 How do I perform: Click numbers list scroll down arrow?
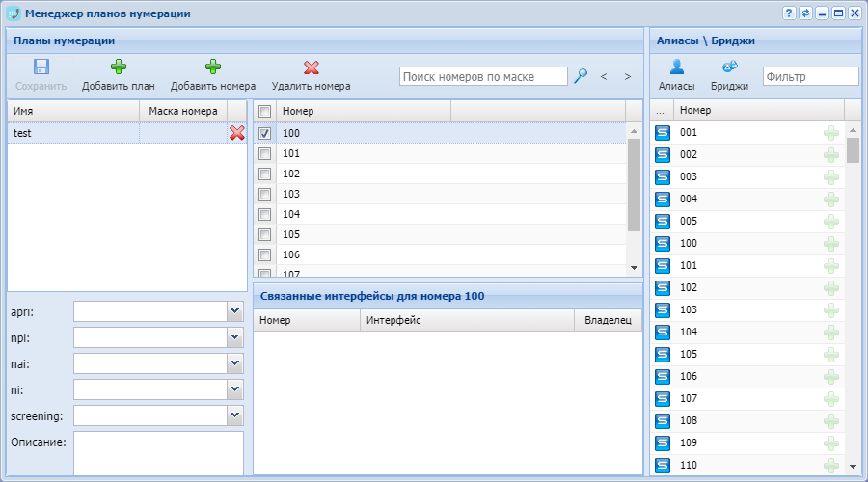tap(635, 268)
